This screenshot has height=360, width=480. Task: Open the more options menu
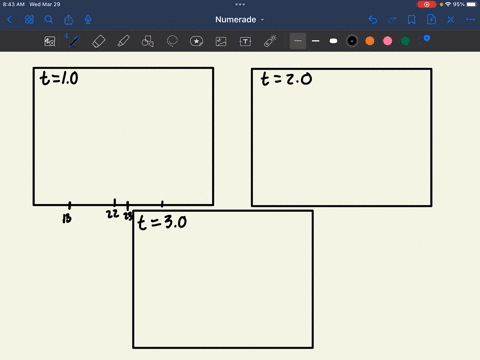coord(470,20)
